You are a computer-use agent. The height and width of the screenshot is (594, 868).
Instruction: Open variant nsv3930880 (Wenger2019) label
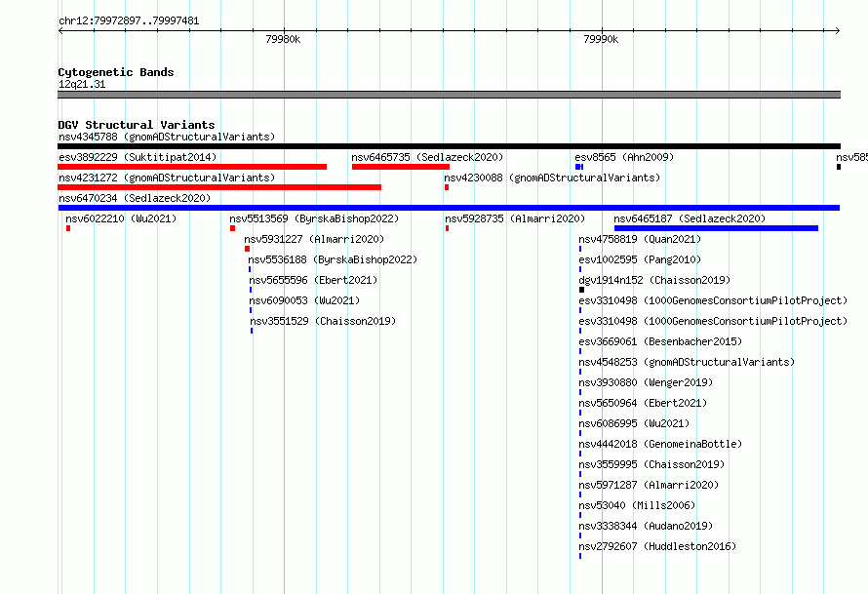pos(646,382)
